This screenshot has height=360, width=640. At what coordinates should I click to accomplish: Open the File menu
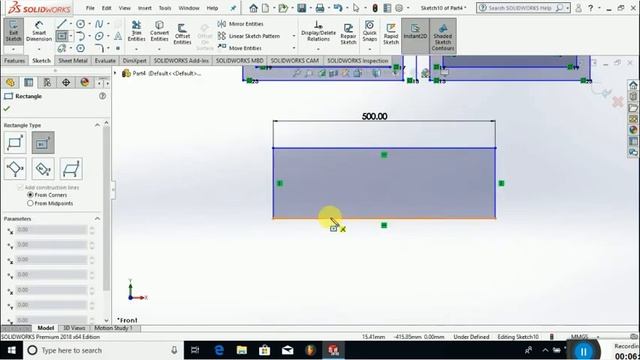click(90, 8)
